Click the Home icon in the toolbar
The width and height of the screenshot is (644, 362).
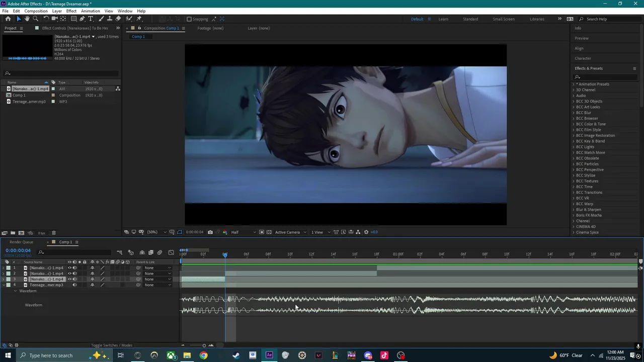coord(8,19)
